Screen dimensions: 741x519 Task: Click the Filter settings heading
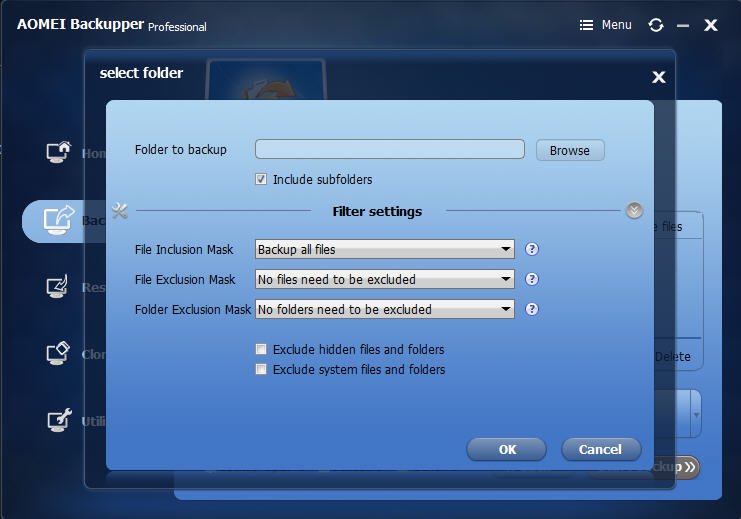(x=377, y=211)
